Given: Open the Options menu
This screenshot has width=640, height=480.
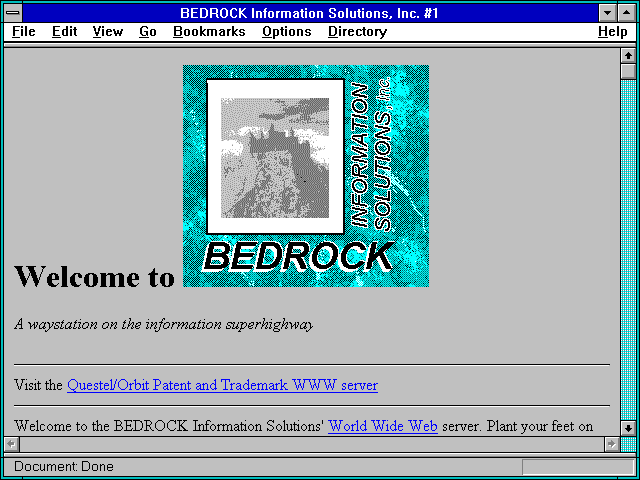Looking at the screenshot, I should click(x=287, y=32).
